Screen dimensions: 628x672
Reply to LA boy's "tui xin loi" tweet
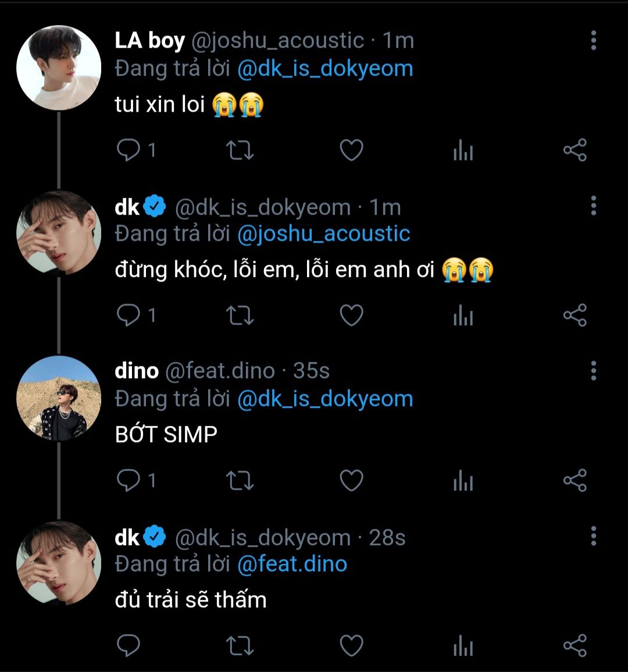click(x=128, y=150)
